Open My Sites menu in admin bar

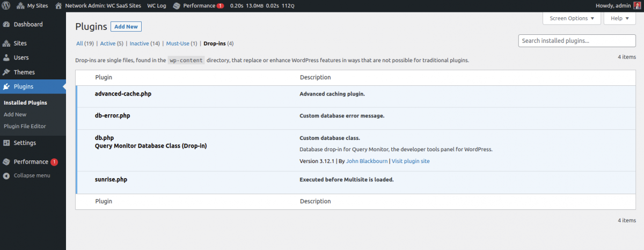click(x=33, y=5)
